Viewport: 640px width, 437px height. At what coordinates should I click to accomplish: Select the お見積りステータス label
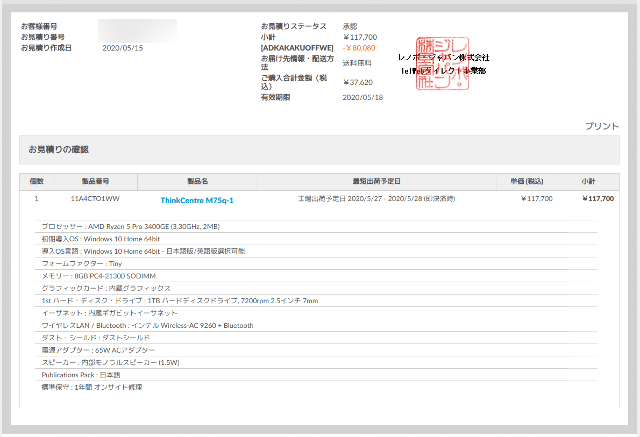[x=293, y=26]
